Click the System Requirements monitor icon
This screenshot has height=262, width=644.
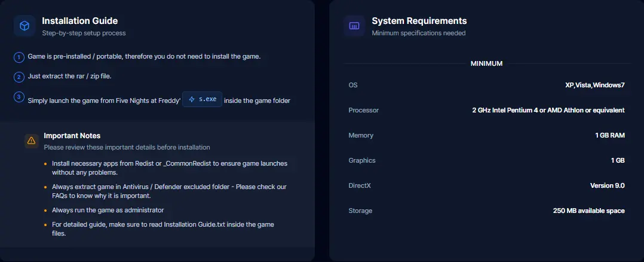354,26
